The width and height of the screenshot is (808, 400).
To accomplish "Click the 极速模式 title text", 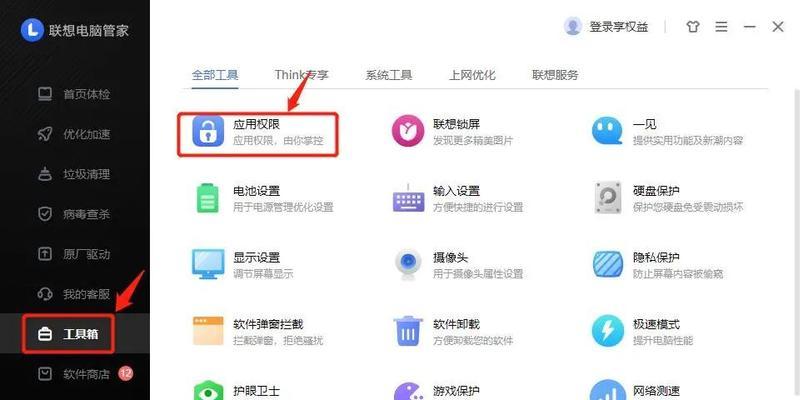I will click(656, 324).
